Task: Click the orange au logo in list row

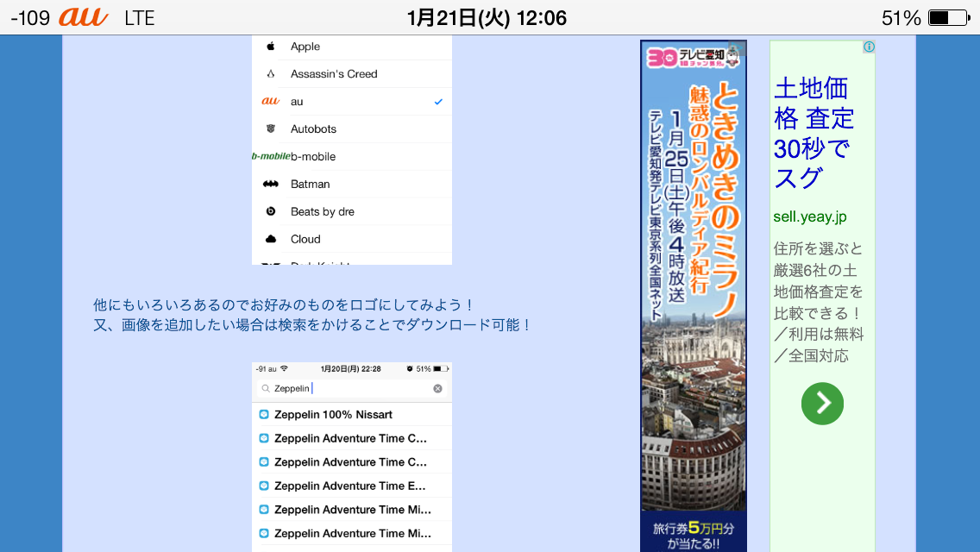Action: 271,101
